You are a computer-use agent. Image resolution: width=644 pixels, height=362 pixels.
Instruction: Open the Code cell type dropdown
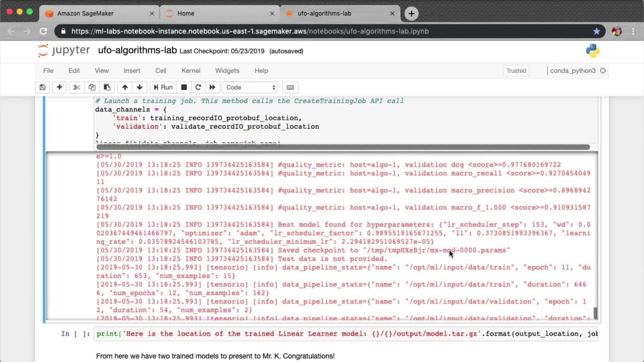[250, 87]
